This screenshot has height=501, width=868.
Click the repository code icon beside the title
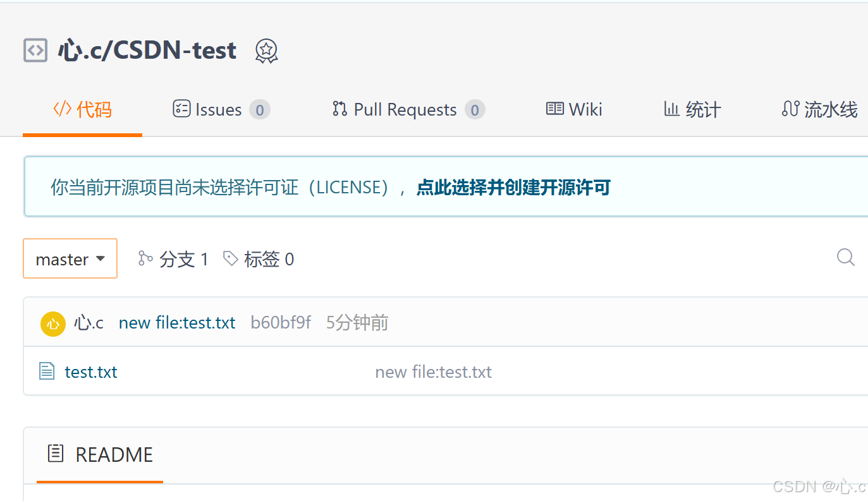click(35, 50)
